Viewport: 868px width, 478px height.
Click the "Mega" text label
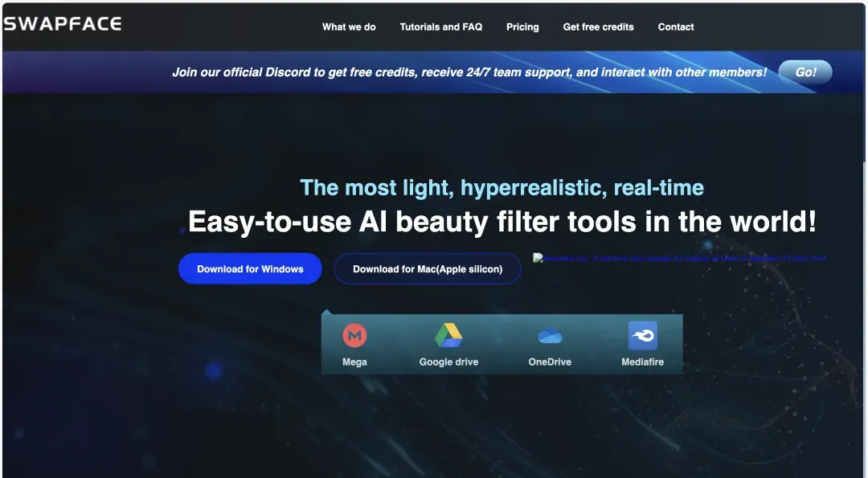[x=354, y=362]
